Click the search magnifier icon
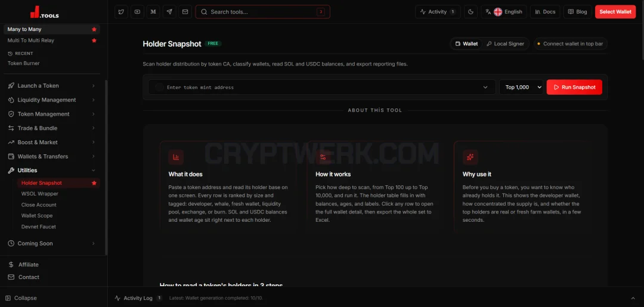Screen dimensions: 644x307 click(x=204, y=11)
